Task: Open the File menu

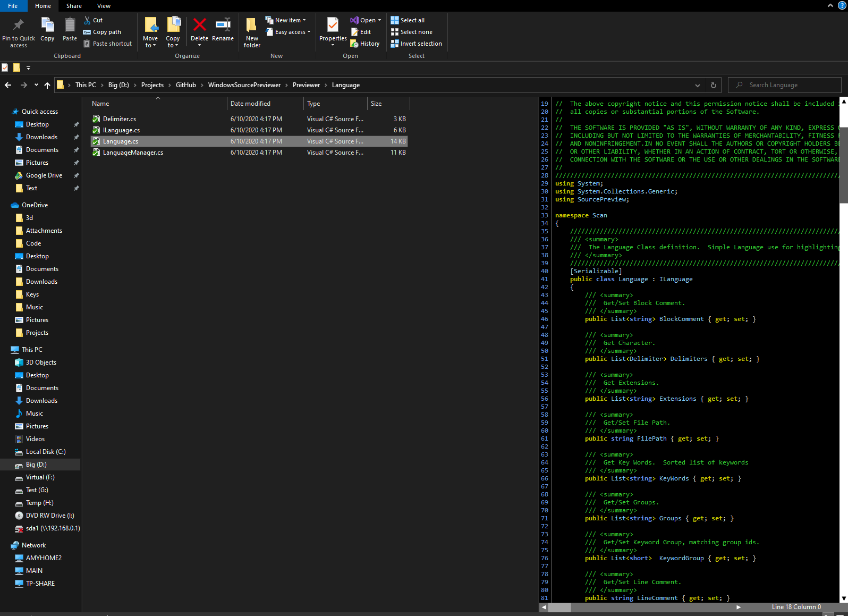Action: tap(13, 6)
